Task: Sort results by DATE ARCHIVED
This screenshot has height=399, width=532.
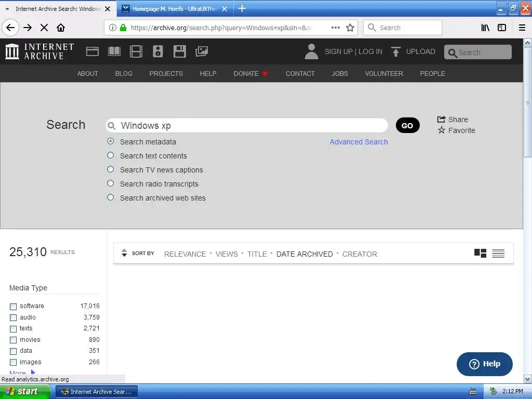Action: (304, 254)
